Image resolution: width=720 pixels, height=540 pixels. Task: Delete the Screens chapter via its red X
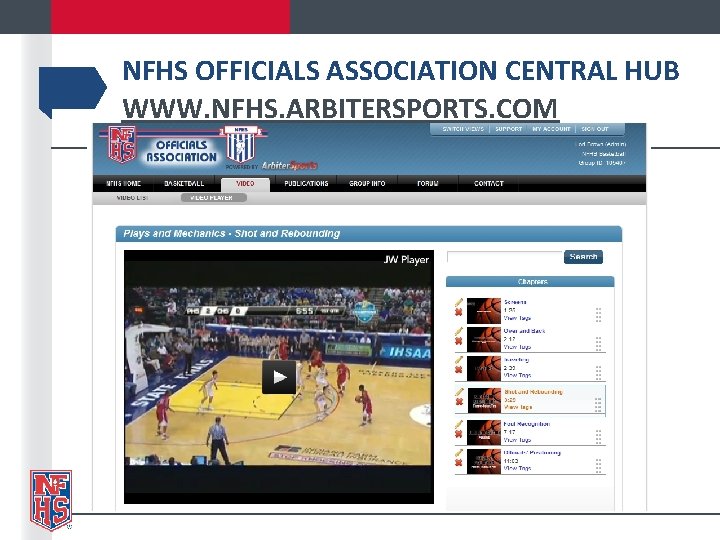(x=458, y=312)
